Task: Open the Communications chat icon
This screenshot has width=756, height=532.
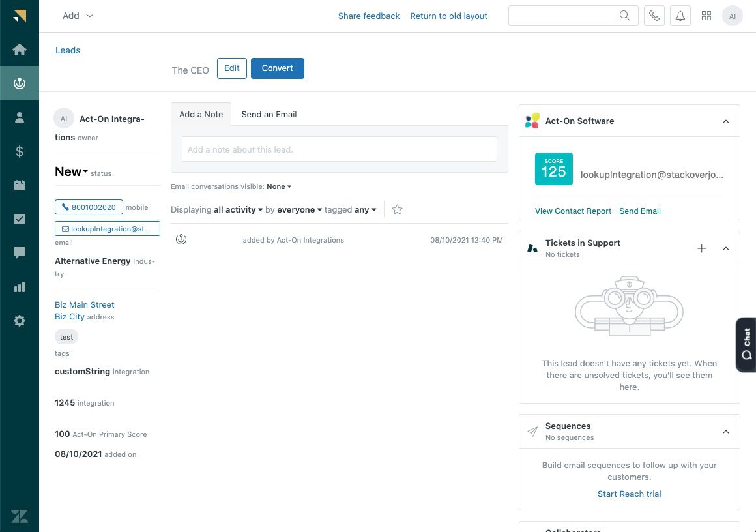Action: pos(20,253)
